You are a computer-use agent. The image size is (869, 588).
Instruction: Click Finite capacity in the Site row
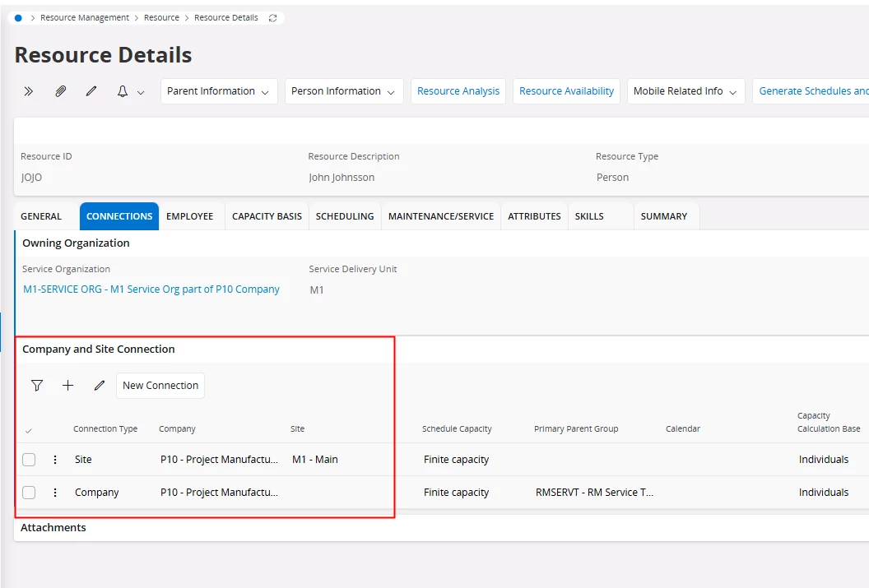456,460
